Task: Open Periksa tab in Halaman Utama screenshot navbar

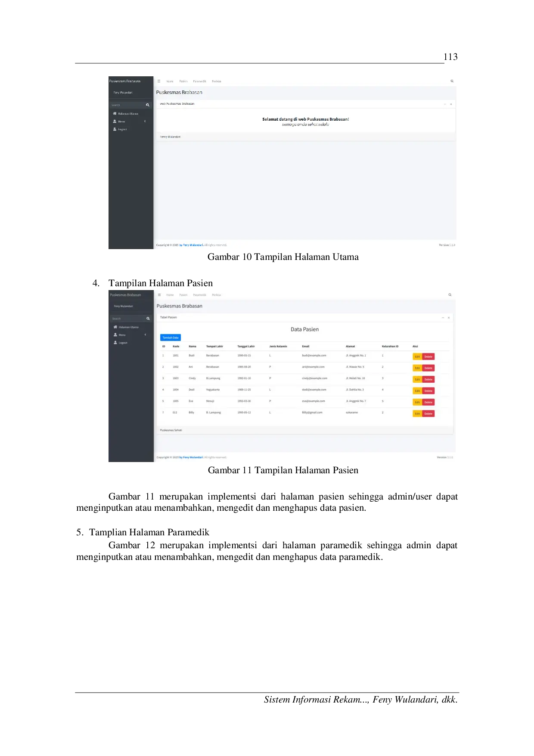Action: (x=216, y=81)
